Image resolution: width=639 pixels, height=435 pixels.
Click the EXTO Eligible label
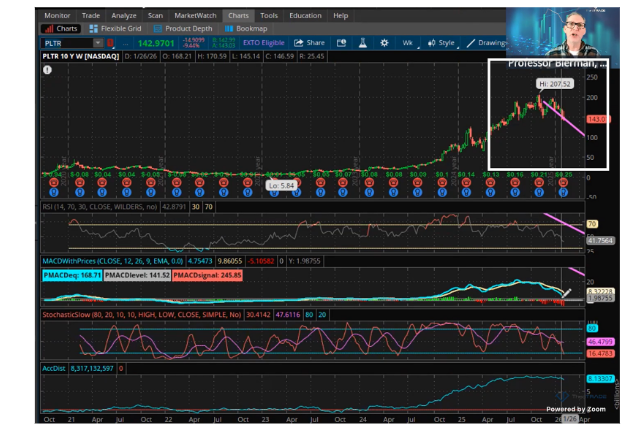[x=264, y=42]
